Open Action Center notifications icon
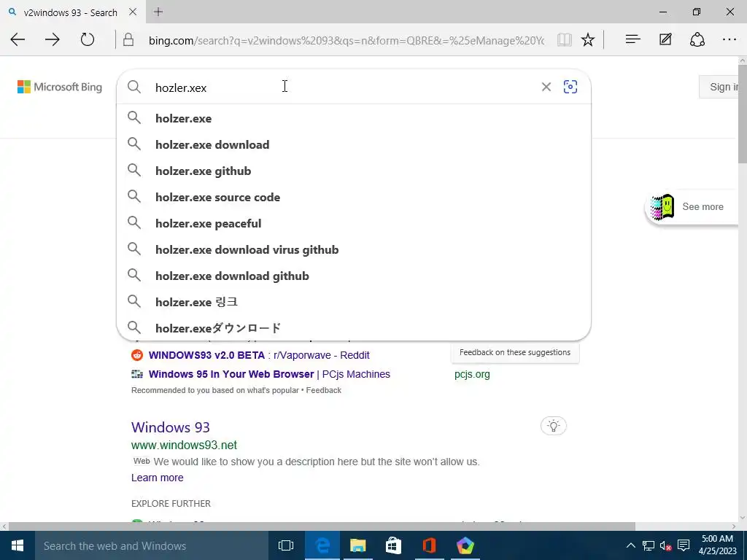747x560 pixels. (684, 545)
